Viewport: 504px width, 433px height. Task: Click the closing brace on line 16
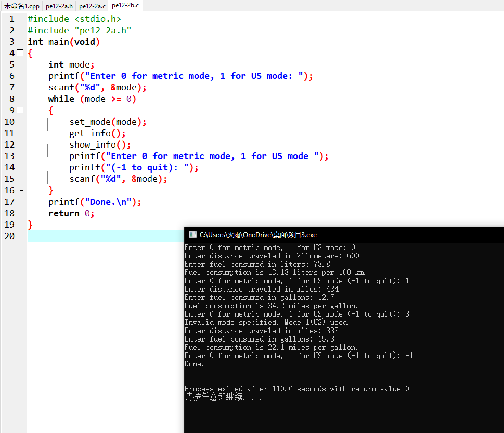[51, 190]
